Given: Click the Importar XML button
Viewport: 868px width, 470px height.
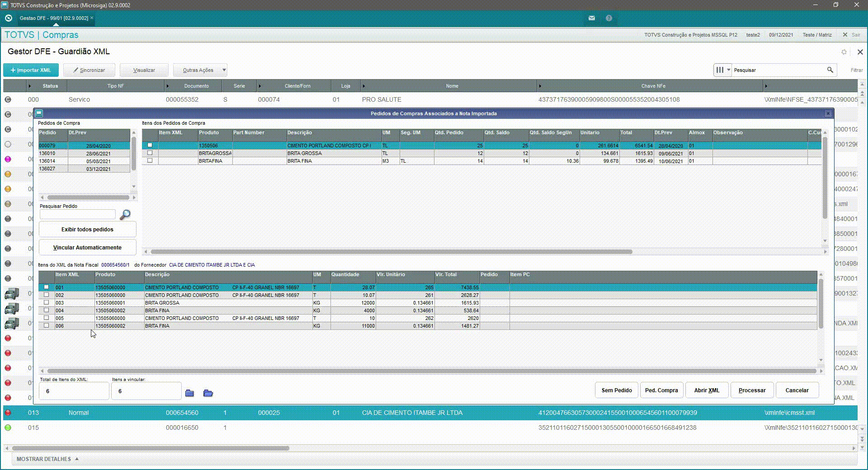Looking at the screenshot, I should point(31,70).
